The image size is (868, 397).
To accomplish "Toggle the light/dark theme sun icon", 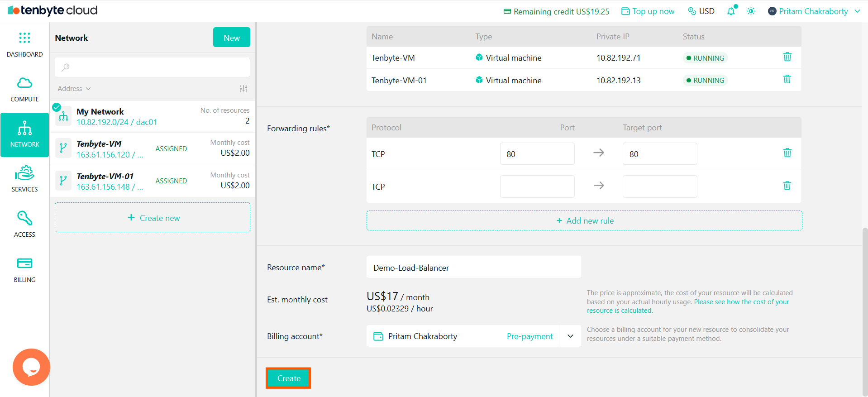I will tap(751, 11).
